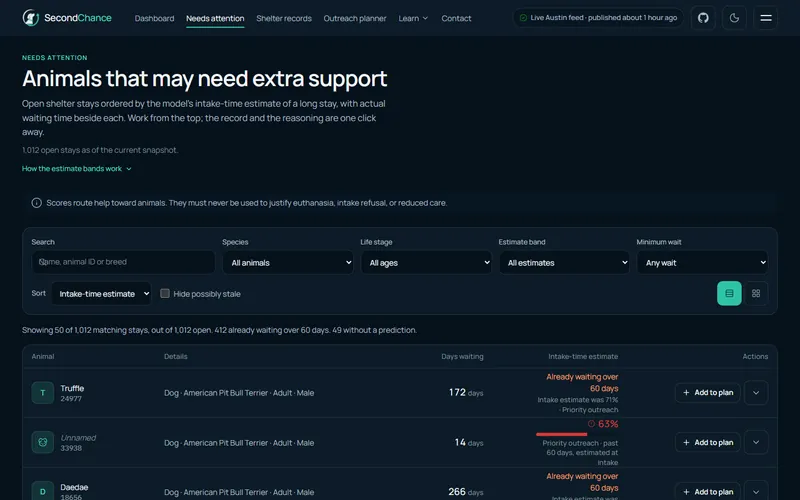
Task: Go to the Dashboard tab
Action: click(x=154, y=18)
